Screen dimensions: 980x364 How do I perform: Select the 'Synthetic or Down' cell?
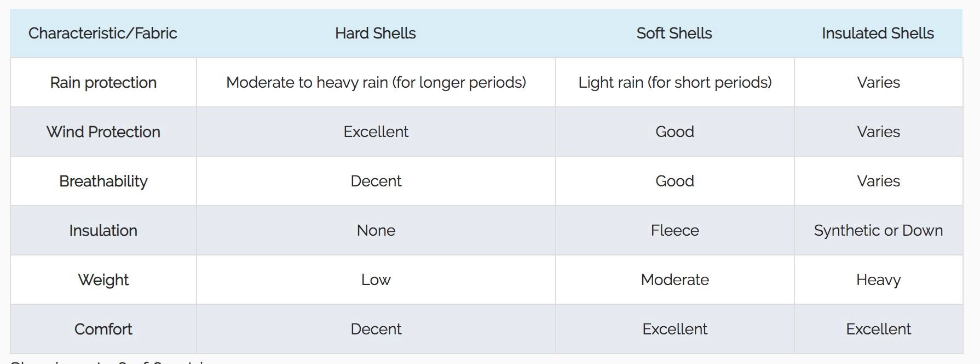tap(878, 230)
